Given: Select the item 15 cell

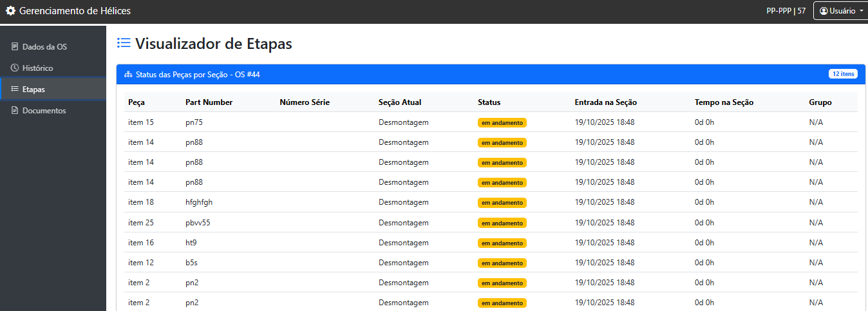Looking at the screenshot, I should tap(141, 122).
